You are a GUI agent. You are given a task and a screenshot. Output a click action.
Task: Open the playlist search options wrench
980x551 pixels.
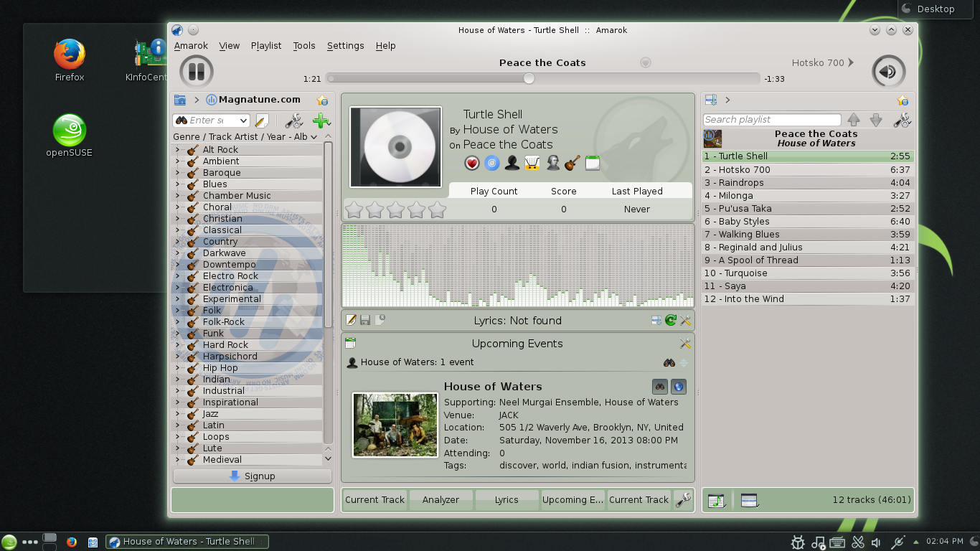[x=902, y=120]
